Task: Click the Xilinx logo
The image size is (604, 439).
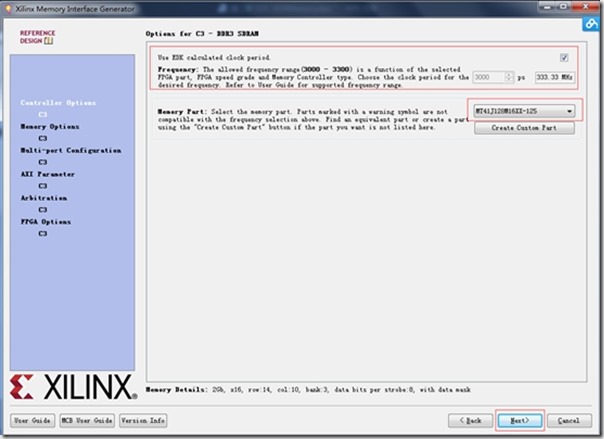Action: 73,387
